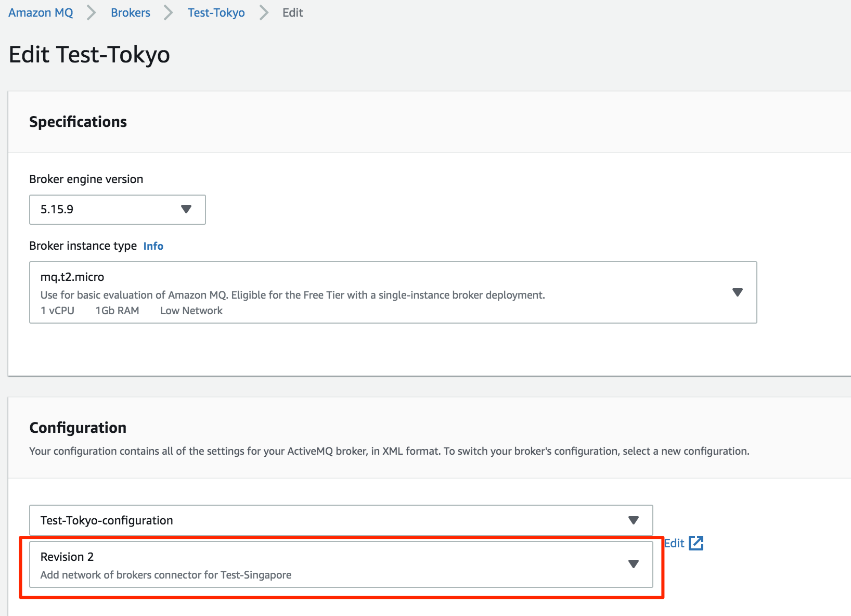Screen dimensions: 851x616
Task: Open the mq.t2.micro instance type dropdown
Action: (393, 292)
